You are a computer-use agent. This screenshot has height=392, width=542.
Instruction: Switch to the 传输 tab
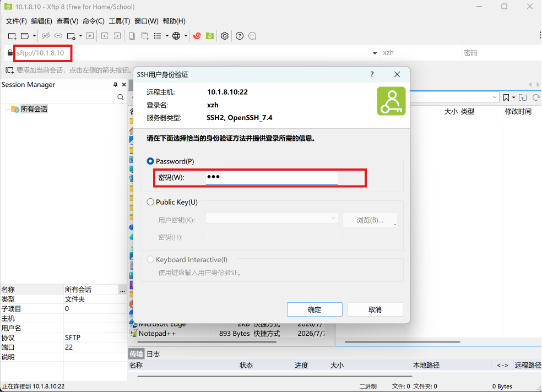[136, 354]
